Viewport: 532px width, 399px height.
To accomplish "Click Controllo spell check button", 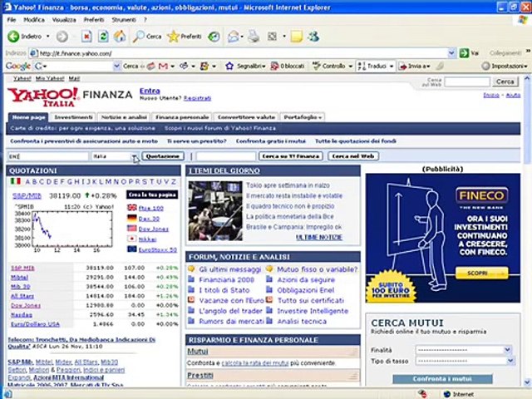I will pos(329,66).
